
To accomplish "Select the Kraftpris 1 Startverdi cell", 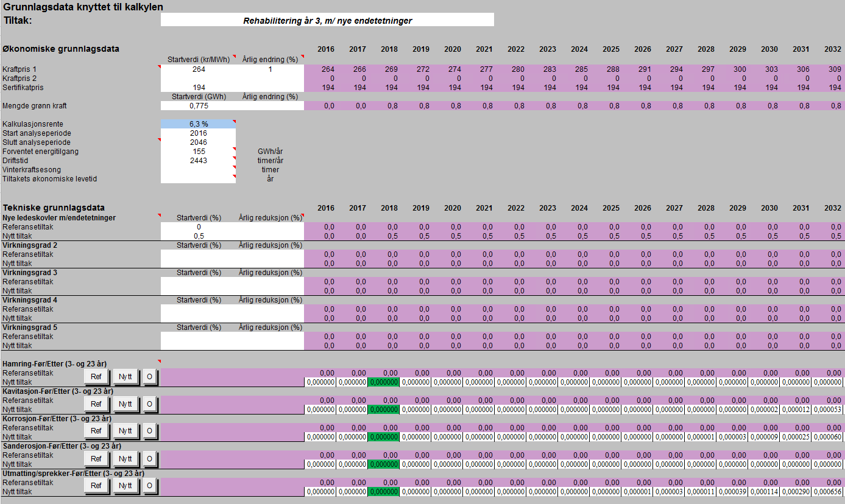I will point(198,69).
